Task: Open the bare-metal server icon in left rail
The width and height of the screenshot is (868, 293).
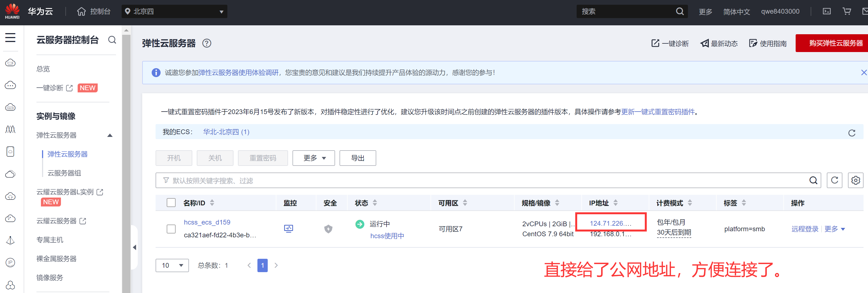Action: click(x=11, y=107)
